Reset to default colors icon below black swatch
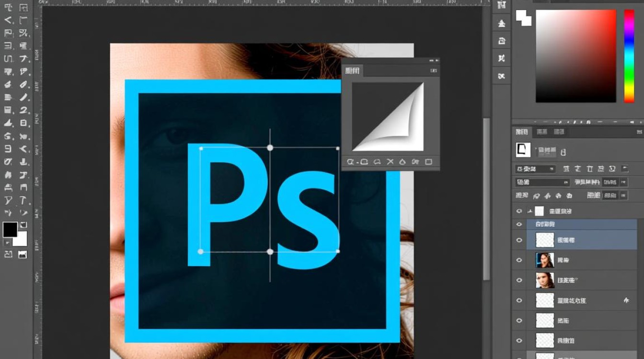The height and width of the screenshot is (359, 644). click(7, 243)
